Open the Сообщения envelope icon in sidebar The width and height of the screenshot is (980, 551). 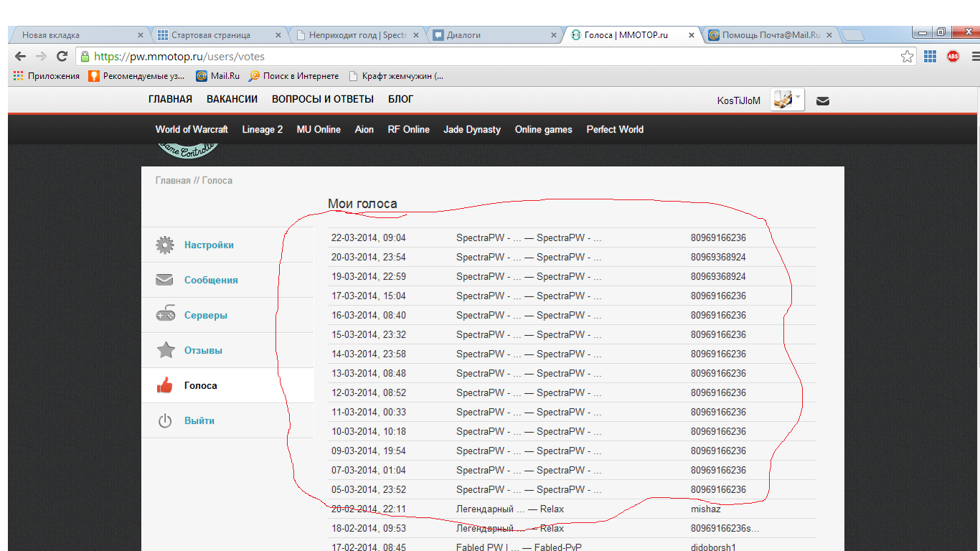[165, 280]
